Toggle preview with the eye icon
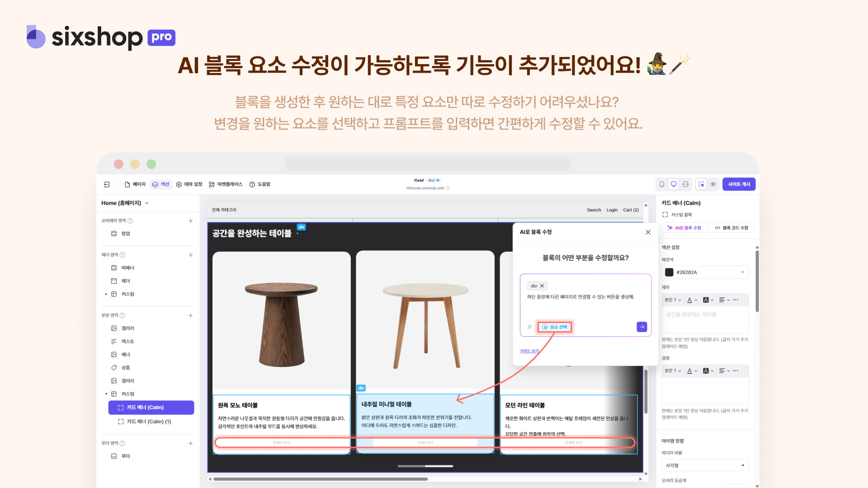868x488 pixels. click(713, 184)
